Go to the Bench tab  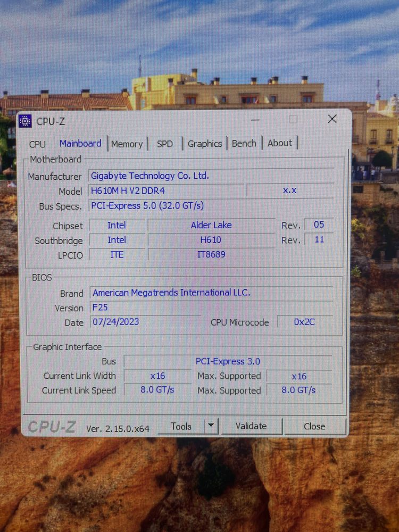pos(244,143)
